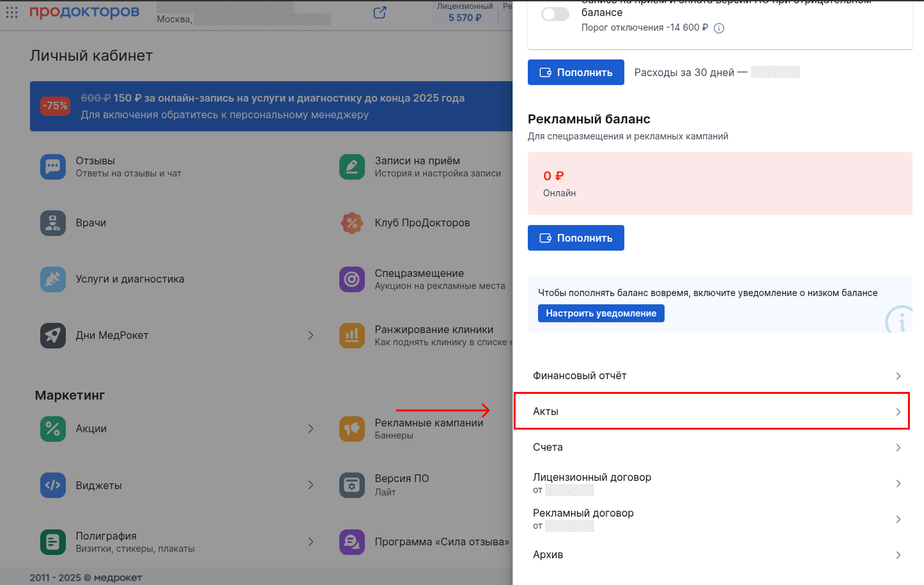924x585 pixels.
Task: Click the Клуб ПроДокторов percent badge icon
Action: pos(352,223)
